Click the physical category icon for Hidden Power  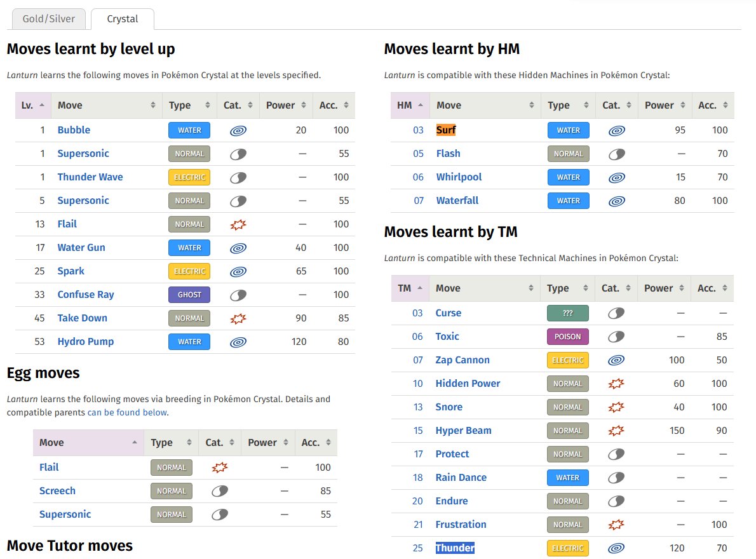coord(616,384)
